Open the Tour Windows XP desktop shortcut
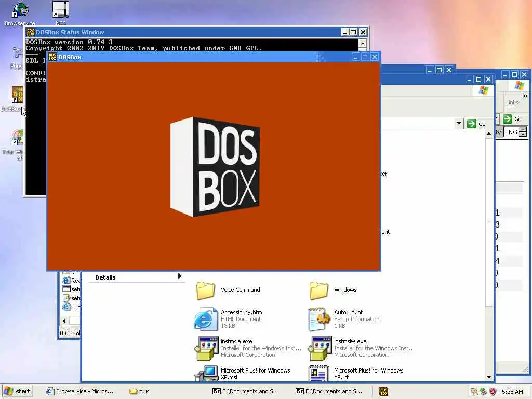 tap(18, 138)
